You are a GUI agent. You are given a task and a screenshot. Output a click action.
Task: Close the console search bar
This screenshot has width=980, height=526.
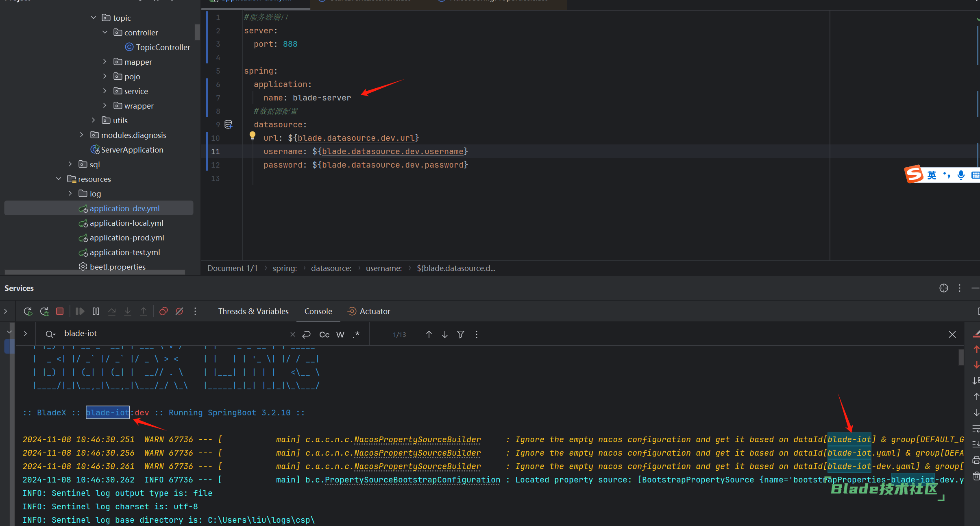[952, 334]
